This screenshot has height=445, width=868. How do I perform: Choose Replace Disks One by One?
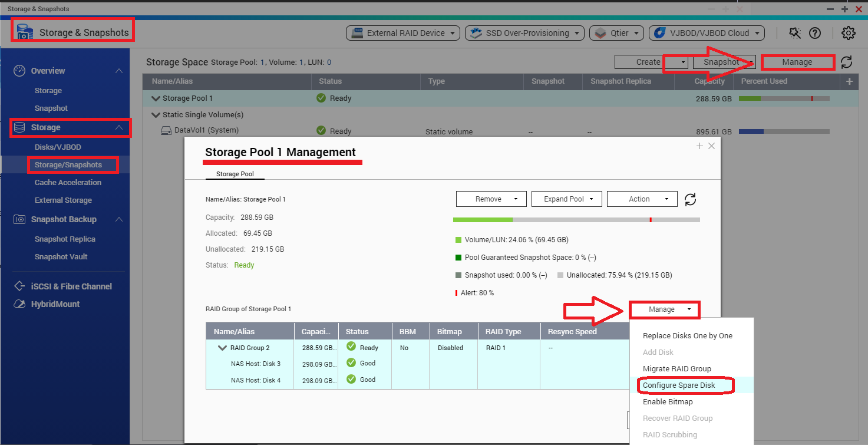coord(687,336)
